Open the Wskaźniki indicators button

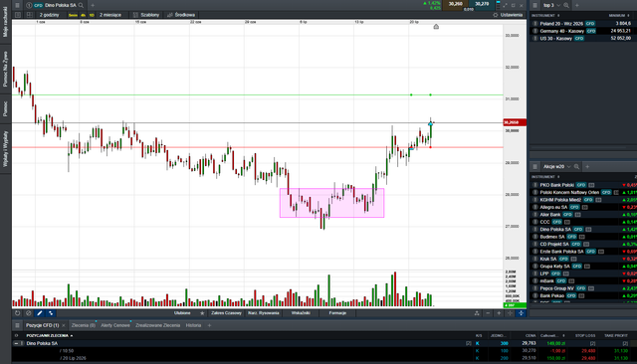point(301,313)
